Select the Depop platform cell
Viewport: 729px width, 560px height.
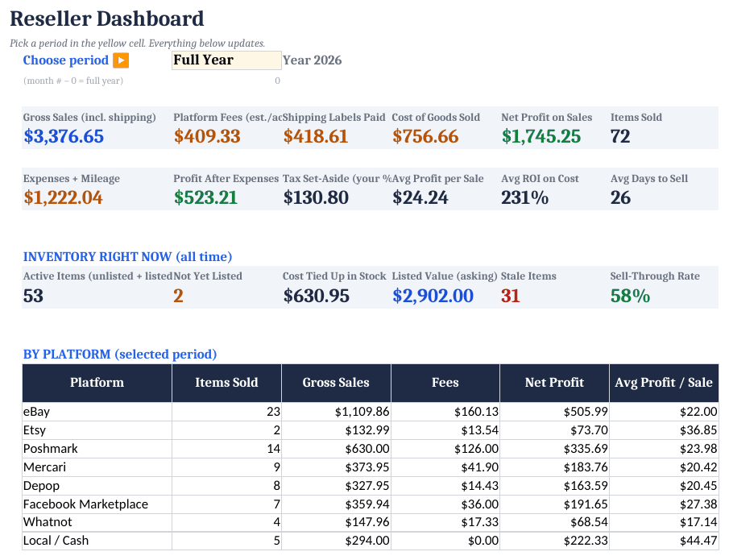[x=97, y=486]
